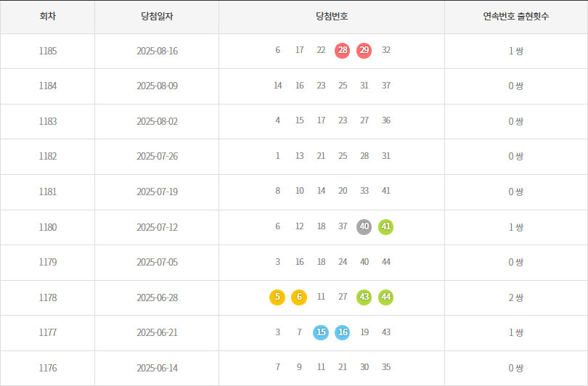
Task: Select green ball 44 in round 1178
Action: (x=386, y=297)
